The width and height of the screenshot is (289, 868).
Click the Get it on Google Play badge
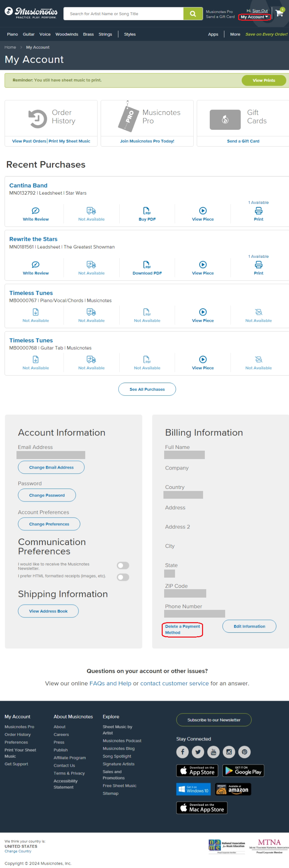(243, 771)
